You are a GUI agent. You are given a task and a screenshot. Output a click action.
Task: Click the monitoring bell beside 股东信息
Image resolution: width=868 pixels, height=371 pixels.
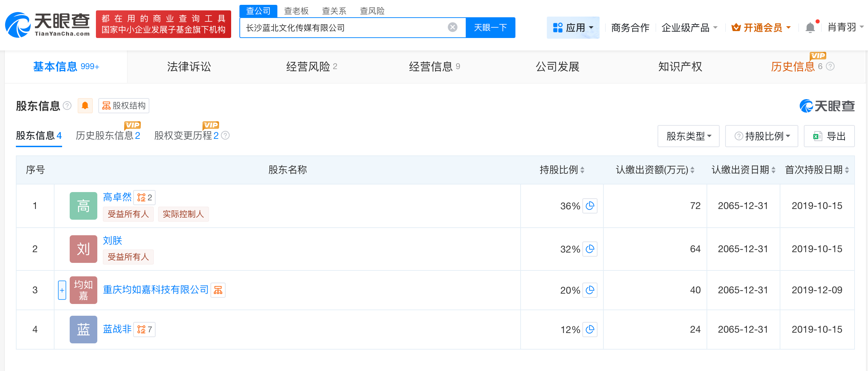tap(85, 106)
